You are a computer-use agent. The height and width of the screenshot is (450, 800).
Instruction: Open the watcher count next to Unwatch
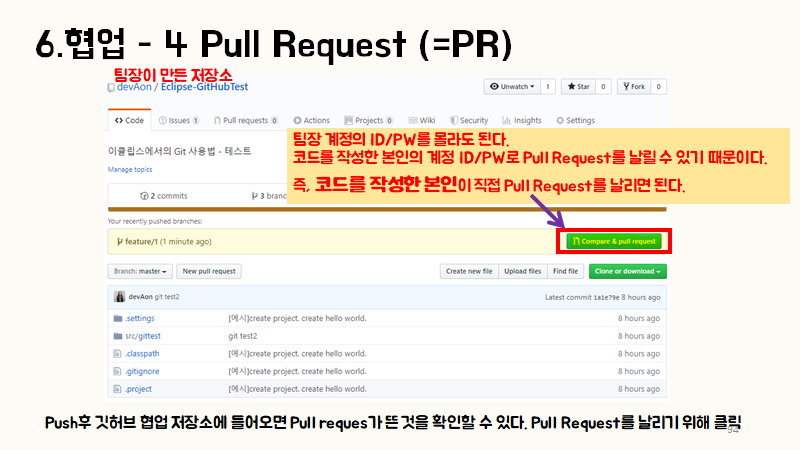point(547,87)
